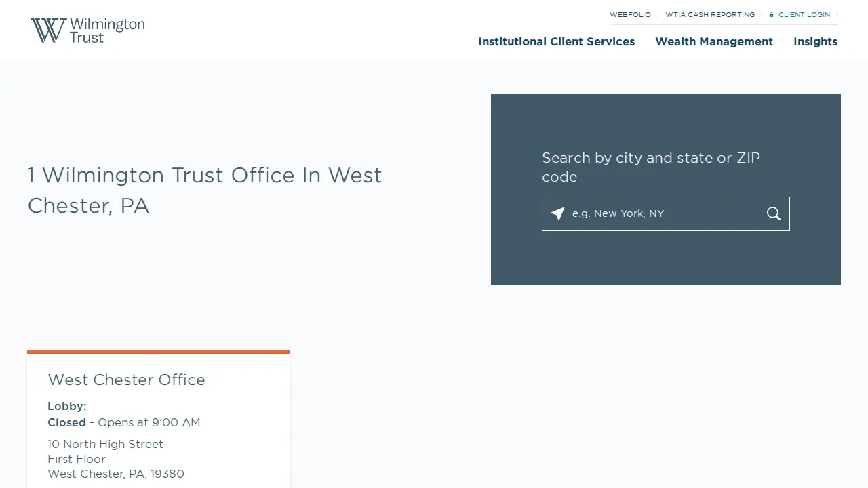The width and height of the screenshot is (868, 488).
Task: Click the 'First Floor' address line
Action: coord(77,459)
